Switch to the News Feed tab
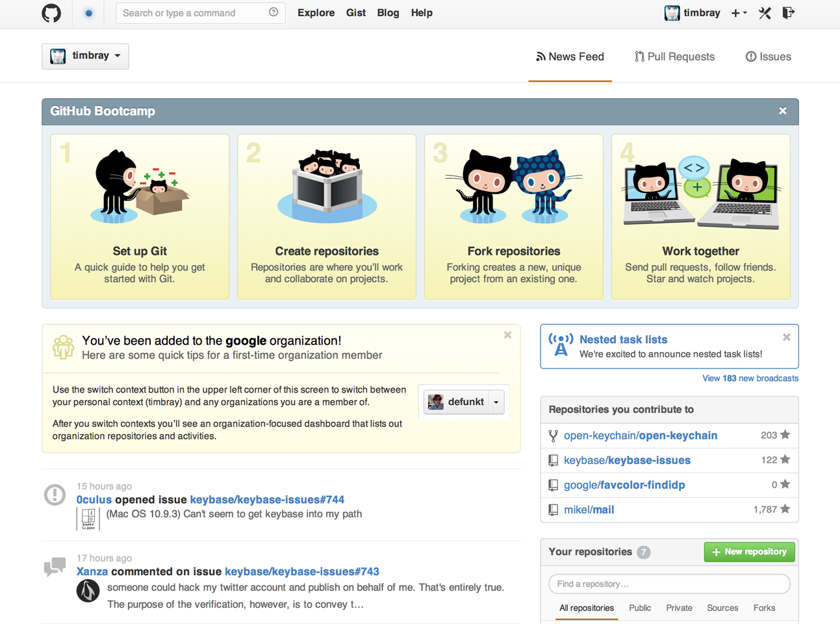 click(x=570, y=57)
